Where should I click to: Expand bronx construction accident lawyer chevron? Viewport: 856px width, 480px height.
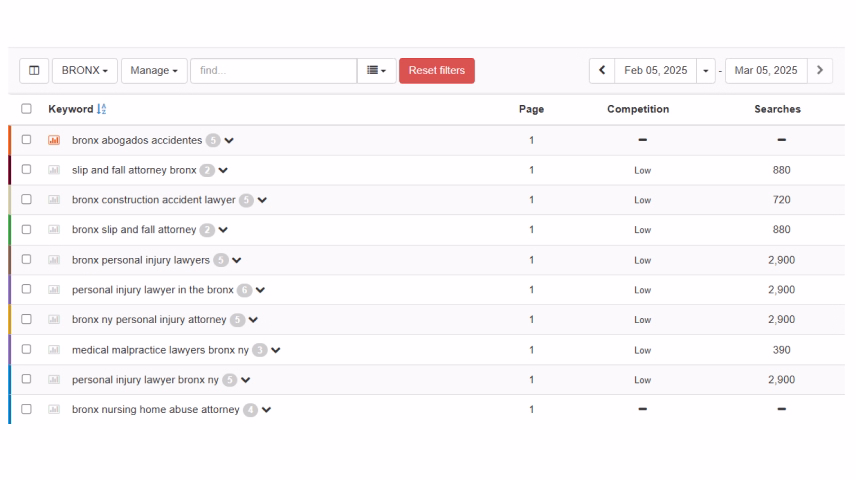262,200
